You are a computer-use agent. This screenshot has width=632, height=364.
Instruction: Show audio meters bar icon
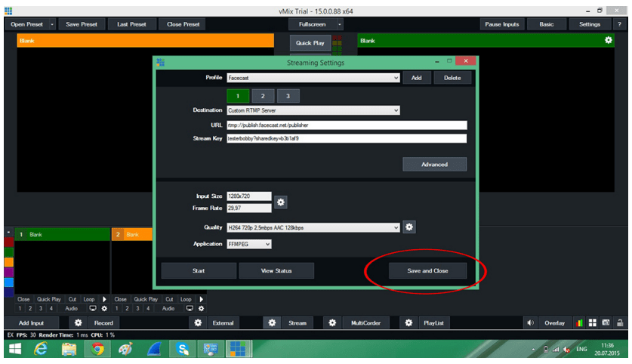coord(579,322)
